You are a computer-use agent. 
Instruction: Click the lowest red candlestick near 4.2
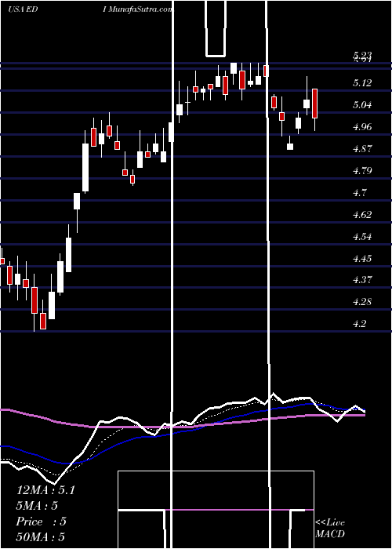[x=43, y=321]
